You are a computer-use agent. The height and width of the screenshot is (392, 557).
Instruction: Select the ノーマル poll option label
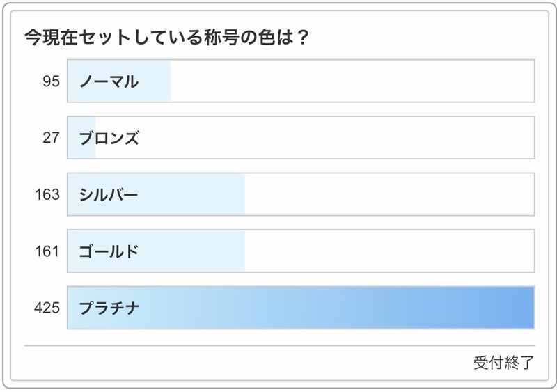pos(109,81)
